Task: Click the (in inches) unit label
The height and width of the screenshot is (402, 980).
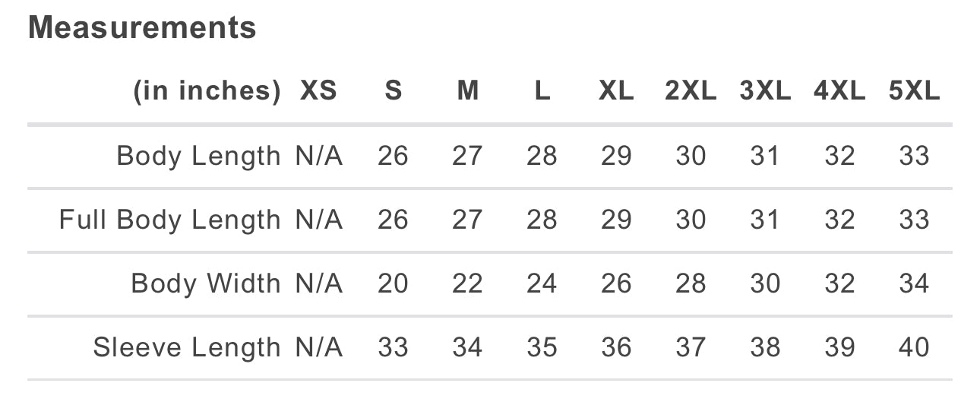Action: pos(207,92)
